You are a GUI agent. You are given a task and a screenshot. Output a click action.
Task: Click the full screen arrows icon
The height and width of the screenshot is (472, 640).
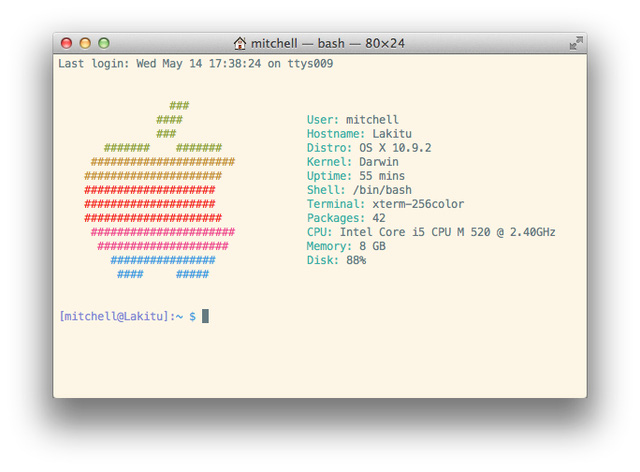pyautogui.click(x=576, y=43)
